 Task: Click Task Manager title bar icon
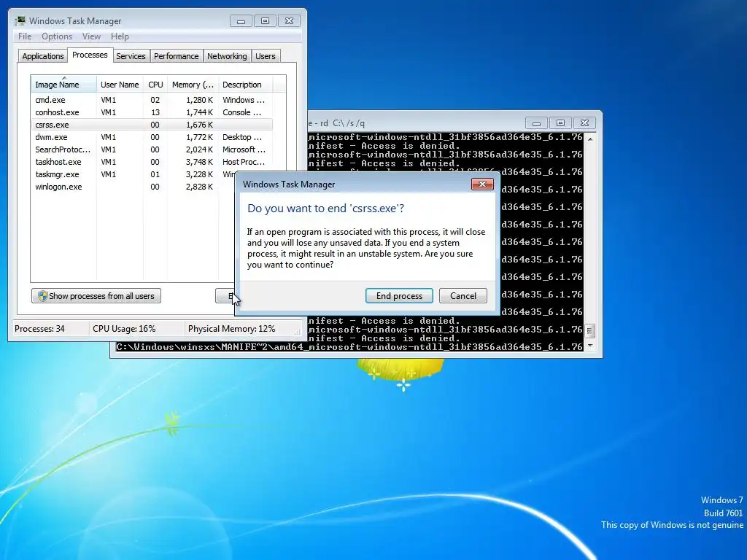tap(20, 20)
